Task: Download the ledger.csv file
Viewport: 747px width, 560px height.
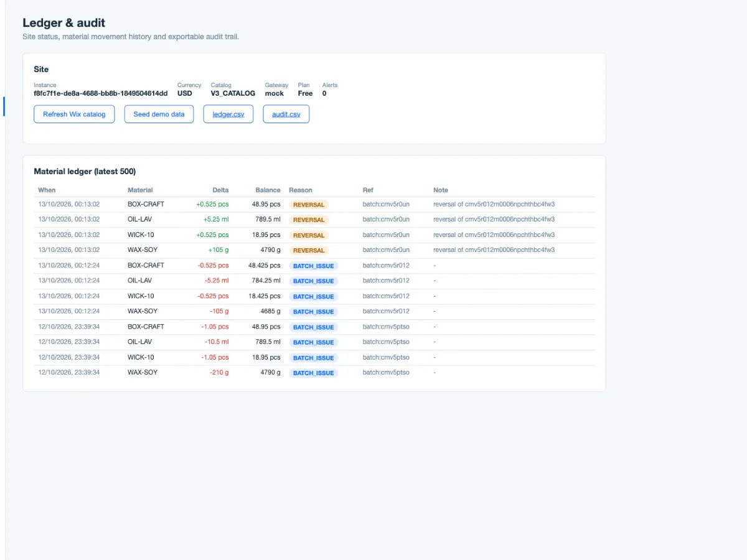Action: [228, 114]
